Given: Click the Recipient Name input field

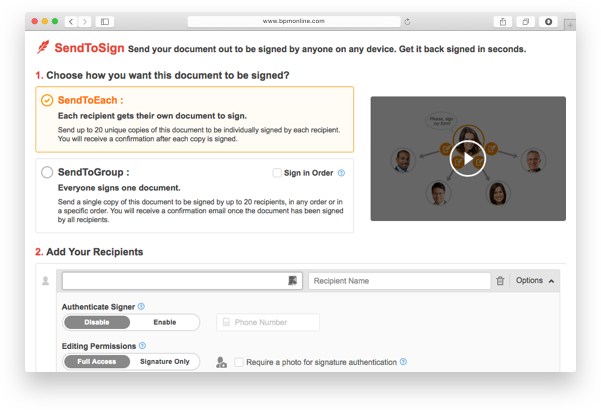Looking at the screenshot, I should [399, 281].
